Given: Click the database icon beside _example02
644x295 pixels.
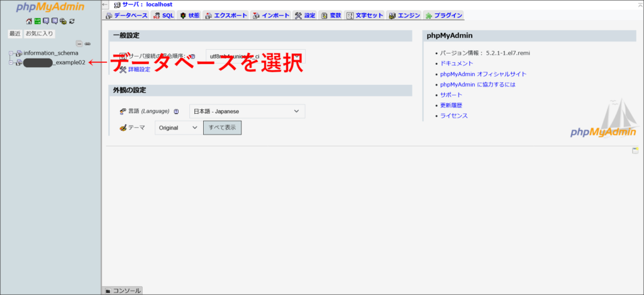Looking at the screenshot, I should point(19,63).
